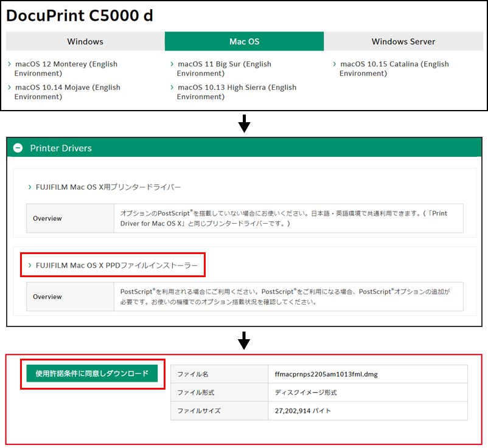This screenshot has height=448, width=488.
Task: Select the Mac OS tab
Action: tap(244, 41)
